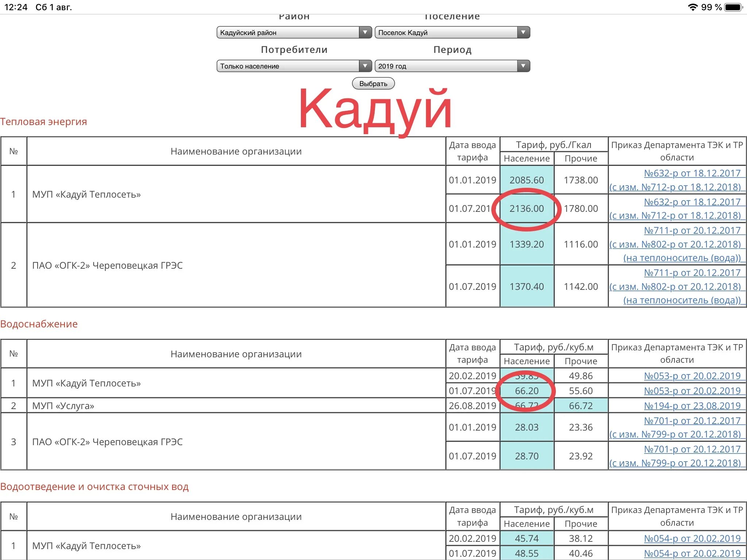Viewport: 747px width, 560px height.
Task: Click the 2019 год dropdown arrow icon
Action: point(523,66)
